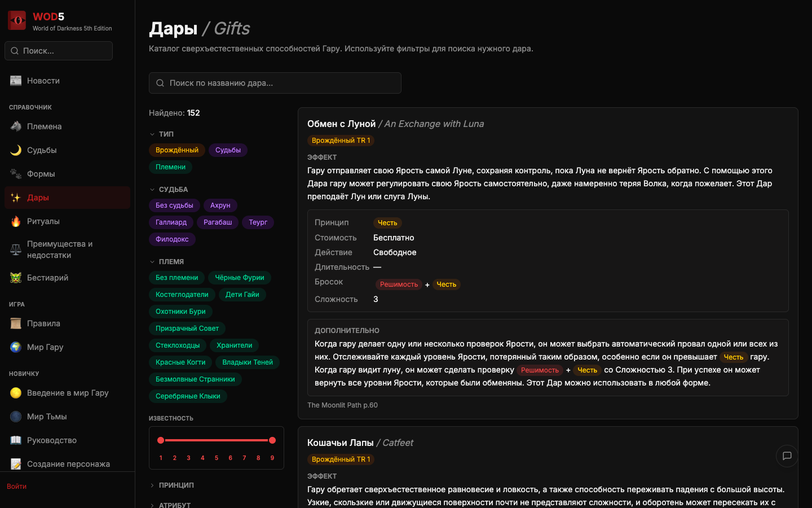Open the Ритуалы section

(x=68, y=221)
